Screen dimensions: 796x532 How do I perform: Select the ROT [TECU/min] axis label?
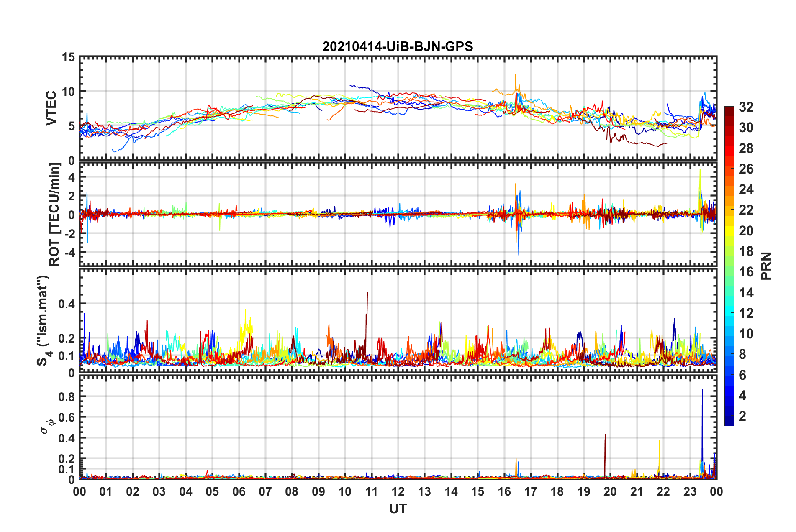coord(54,215)
